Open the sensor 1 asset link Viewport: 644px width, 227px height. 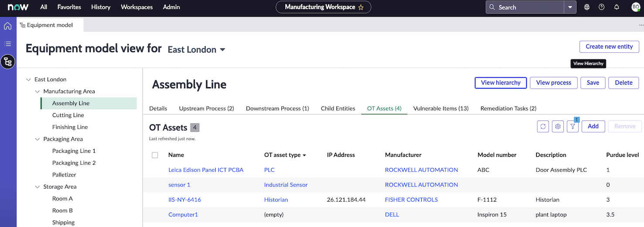[180, 185]
